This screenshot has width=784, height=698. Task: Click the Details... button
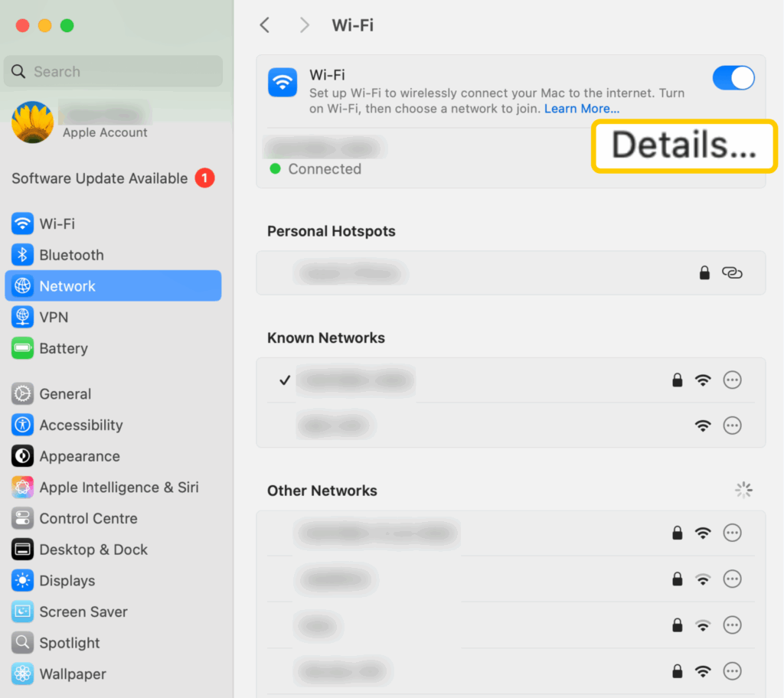coord(684,145)
